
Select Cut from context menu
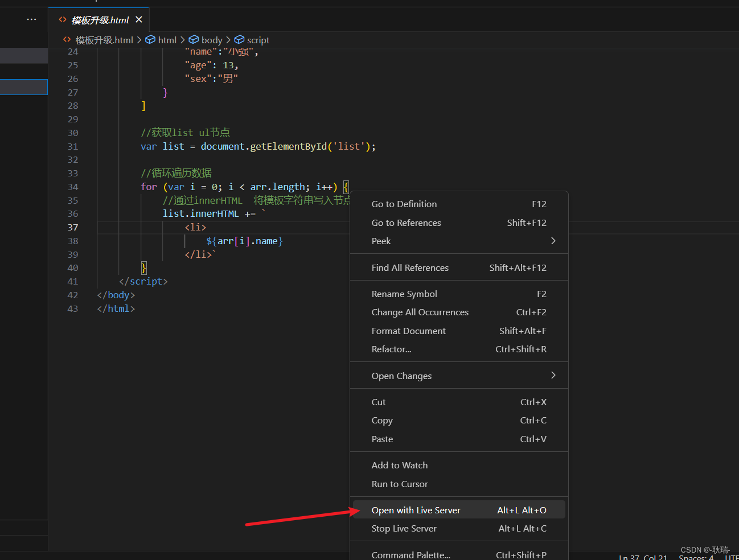[459, 402]
